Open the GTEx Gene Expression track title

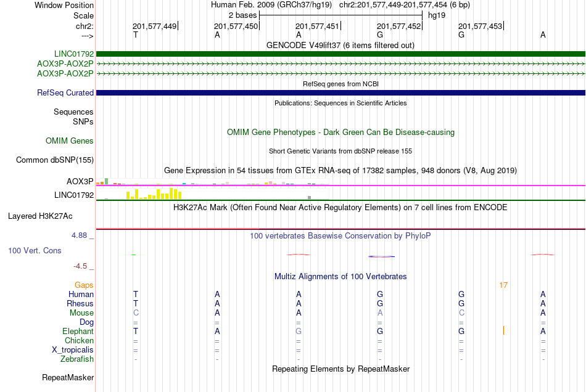(340, 170)
